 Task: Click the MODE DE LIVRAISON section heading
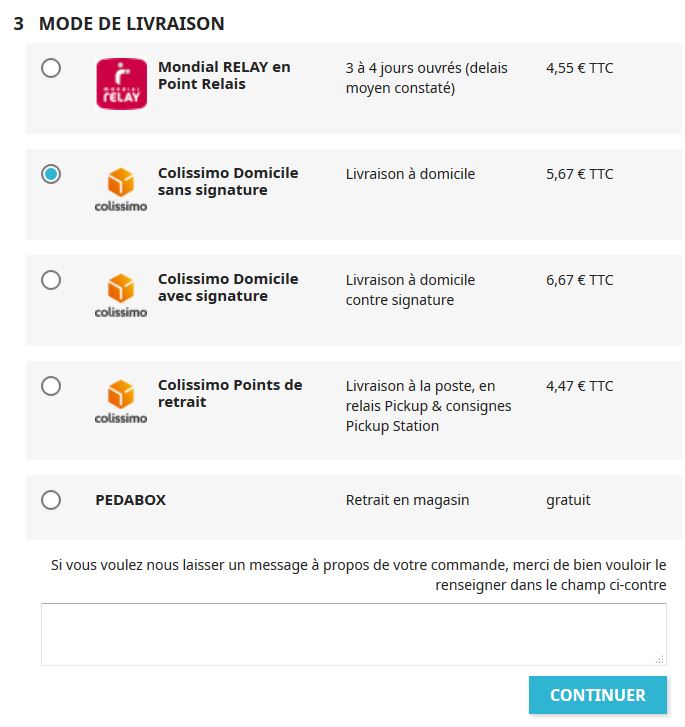coord(131,24)
